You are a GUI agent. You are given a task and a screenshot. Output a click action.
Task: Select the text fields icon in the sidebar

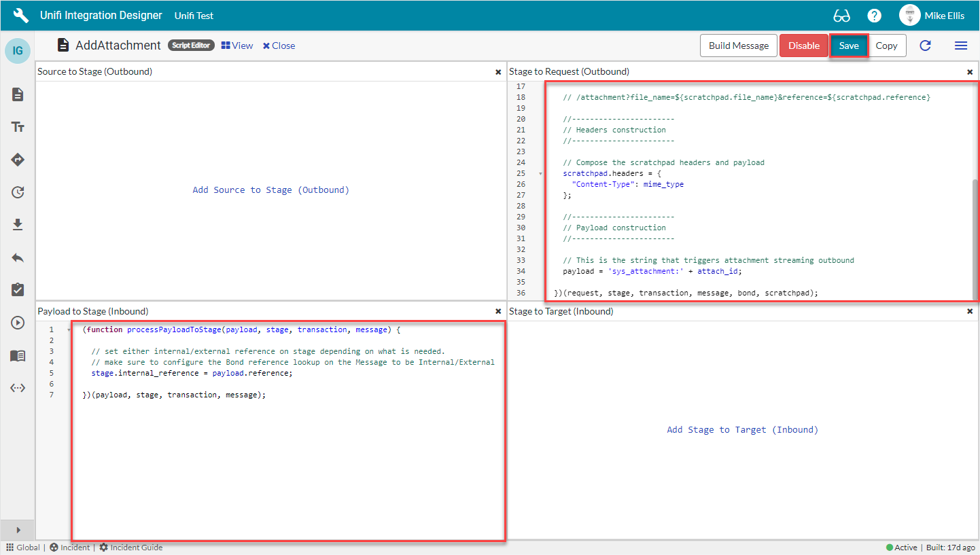click(18, 127)
